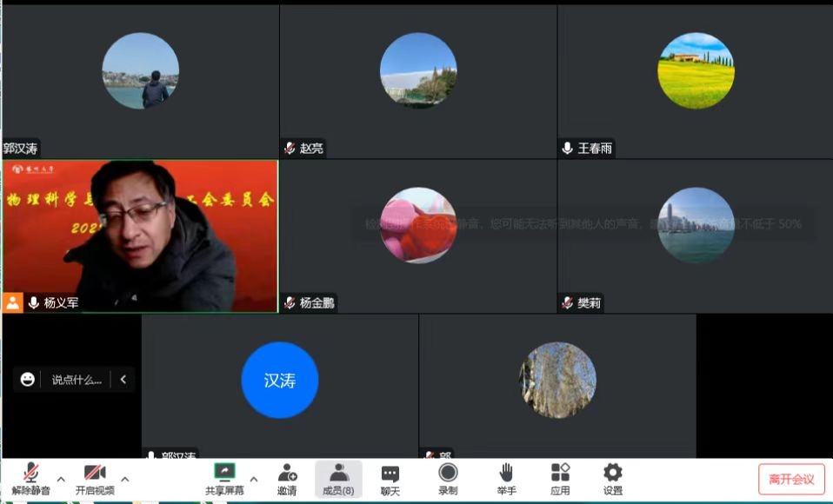Toggle microphone with 解除静音

coord(31,474)
